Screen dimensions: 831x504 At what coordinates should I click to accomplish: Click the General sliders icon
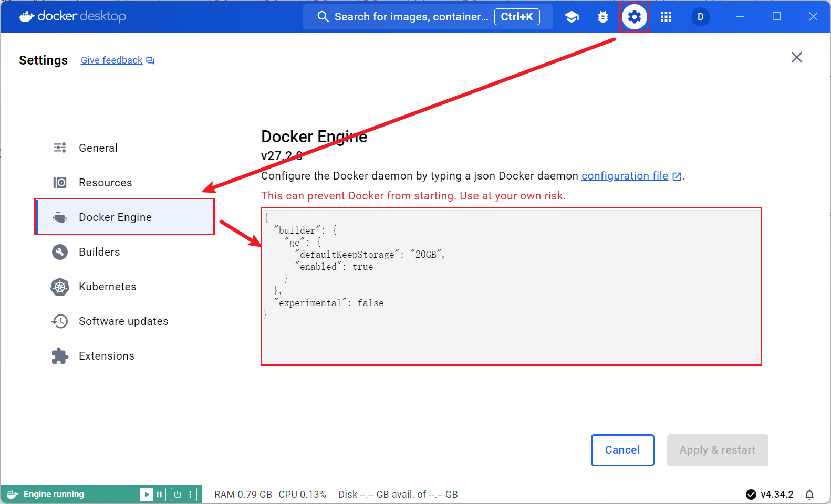[60, 148]
